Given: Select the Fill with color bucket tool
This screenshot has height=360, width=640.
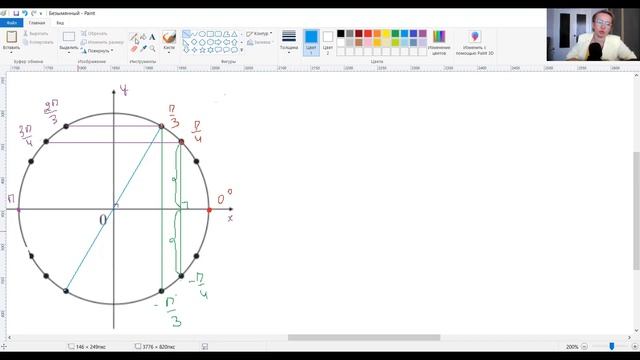Looking at the screenshot, I should click(x=143, y=36).
